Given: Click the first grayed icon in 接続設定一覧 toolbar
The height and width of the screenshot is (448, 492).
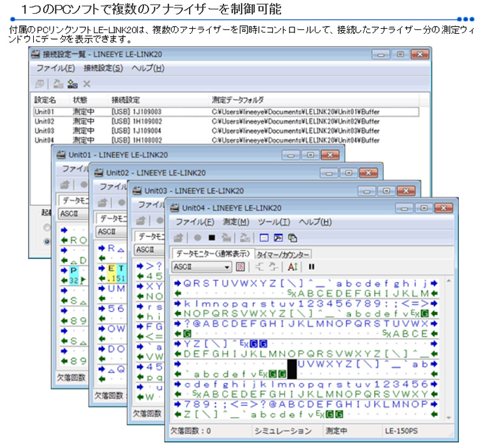Looking at the screenshot, I should pos(39,84).
